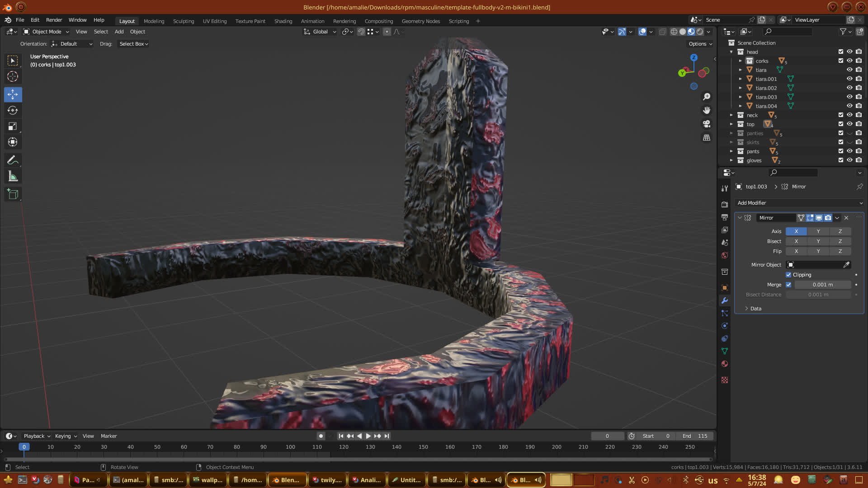Select the Rotate tool in toolbar
868x488 pixels.
13,111
